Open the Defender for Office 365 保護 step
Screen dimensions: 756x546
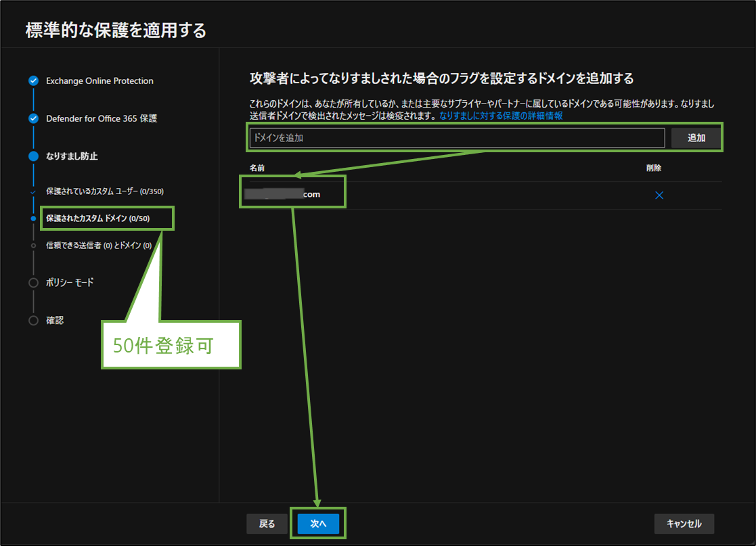[102, 118]
